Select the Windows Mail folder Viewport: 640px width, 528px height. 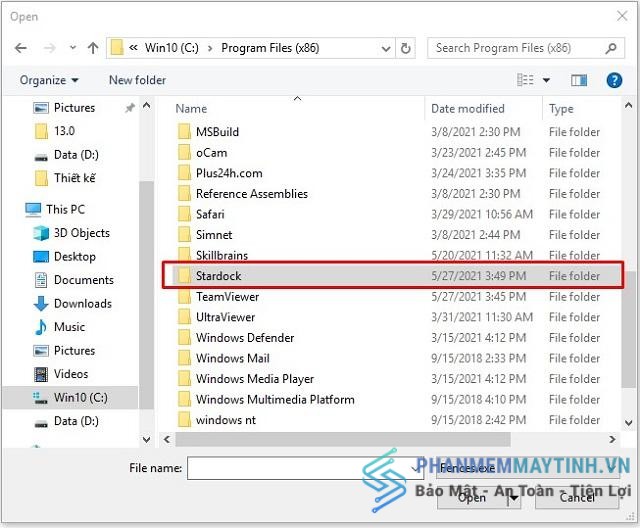click(x=233, y=358)
